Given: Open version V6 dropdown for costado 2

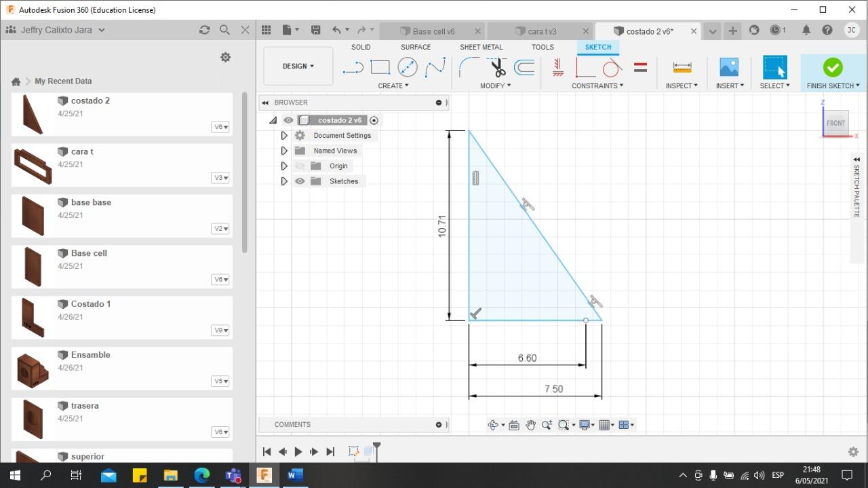Looking at the screenshot, I should click(220, 127).
